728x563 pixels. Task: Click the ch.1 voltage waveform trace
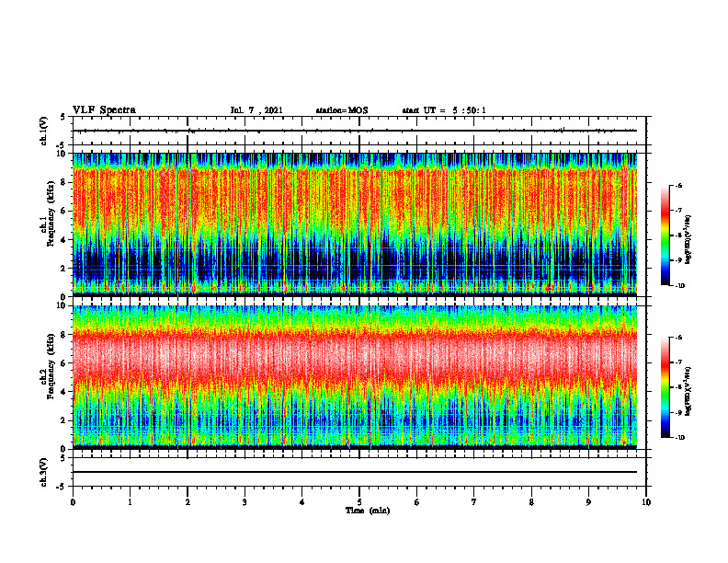pyautogui.click(x=355, y=131)
